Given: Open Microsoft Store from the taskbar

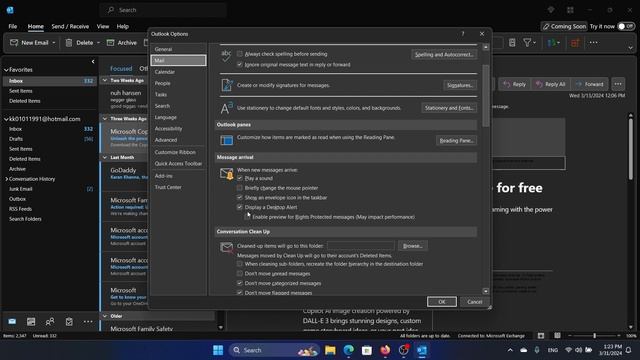Looking at the screenshot, I should tap(367, 350).
